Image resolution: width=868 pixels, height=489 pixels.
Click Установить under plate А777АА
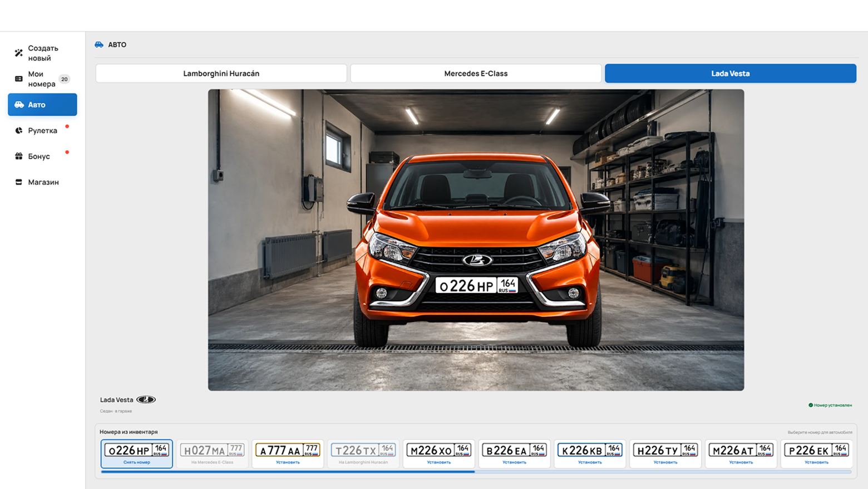(288, 462)
